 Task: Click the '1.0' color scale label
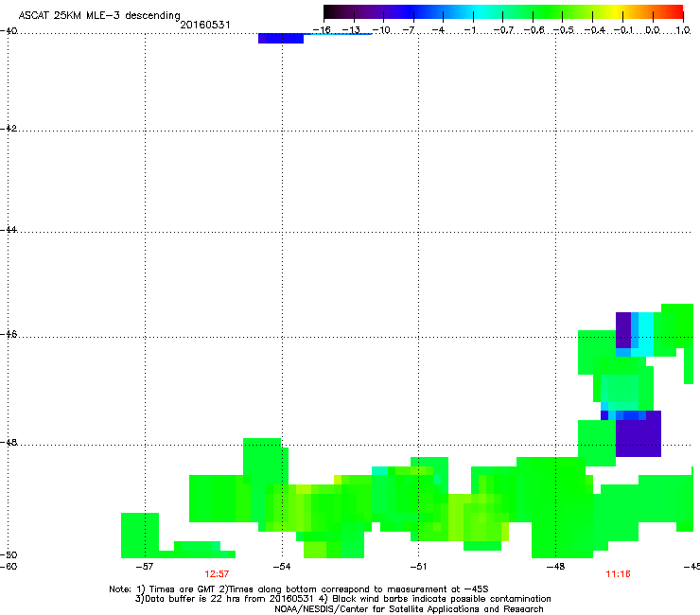point(683,30)
